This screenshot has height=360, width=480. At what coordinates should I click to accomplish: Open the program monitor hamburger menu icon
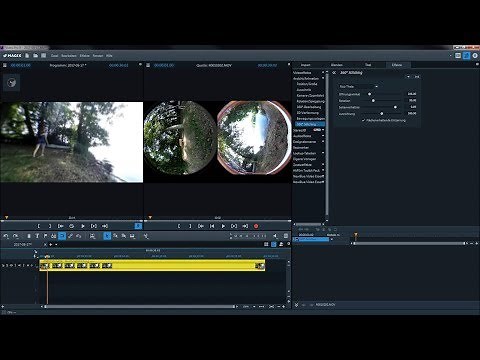coord(5,65)
